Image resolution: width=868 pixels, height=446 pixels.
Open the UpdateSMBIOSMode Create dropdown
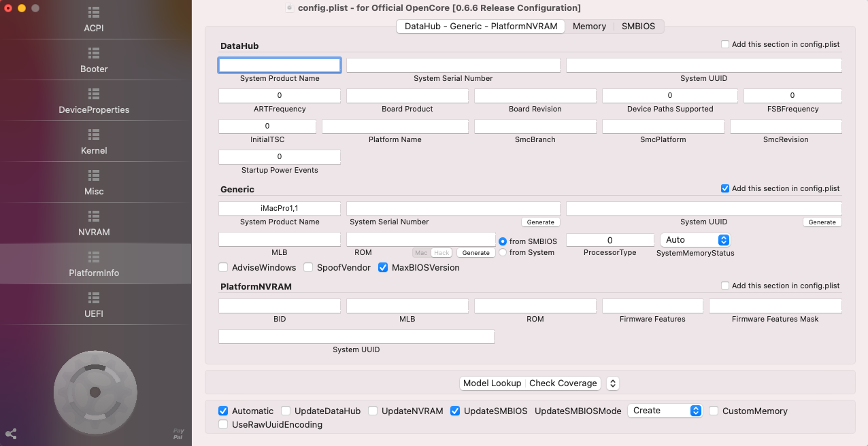pos(665,411)
